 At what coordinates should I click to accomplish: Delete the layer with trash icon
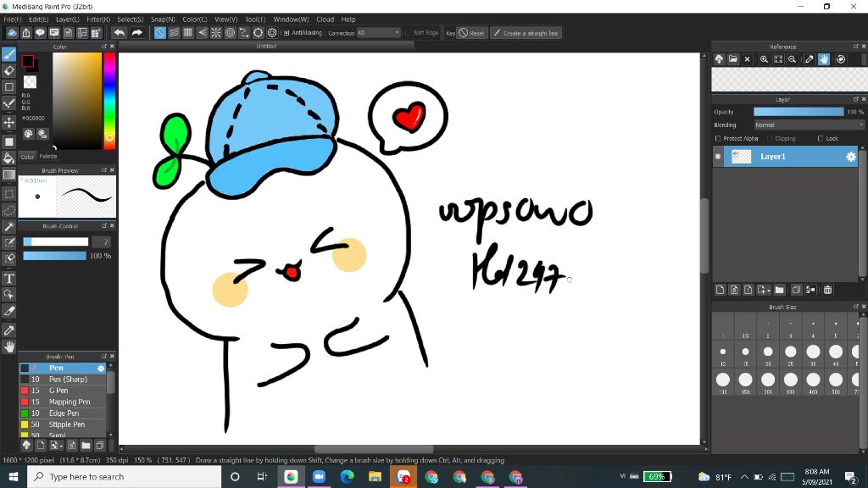point(827,290)
